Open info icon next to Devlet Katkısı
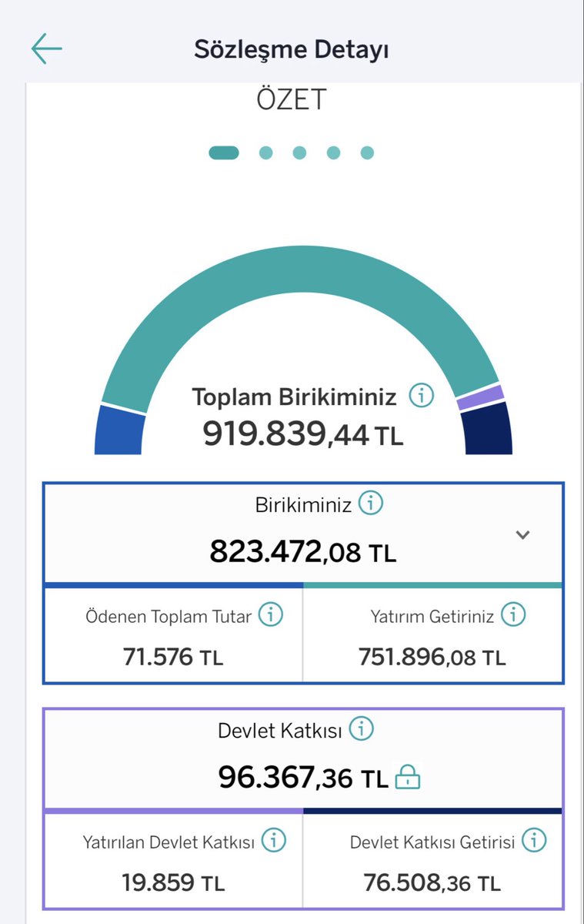The height and width of the screenshot is (924, 584). coord(361,728)
